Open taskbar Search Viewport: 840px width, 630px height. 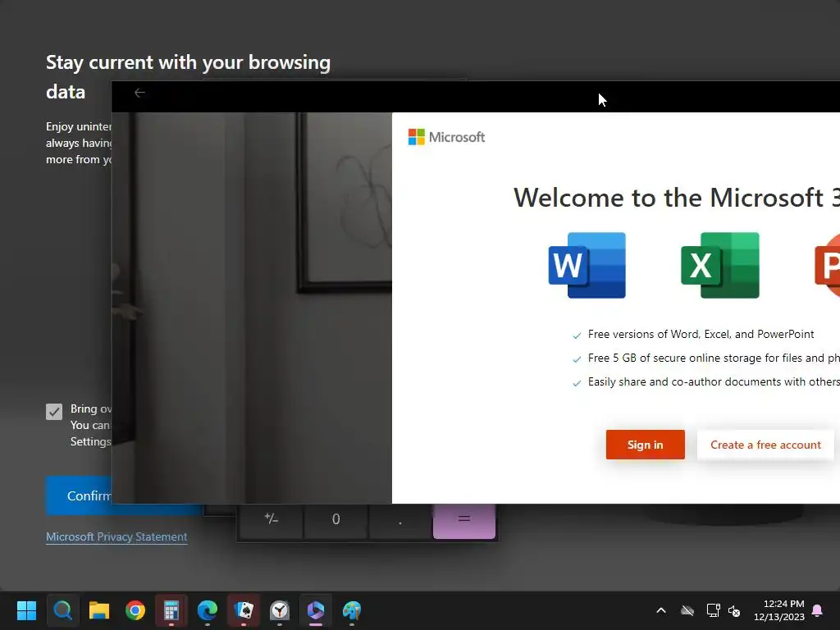click(x=62, y=610)
